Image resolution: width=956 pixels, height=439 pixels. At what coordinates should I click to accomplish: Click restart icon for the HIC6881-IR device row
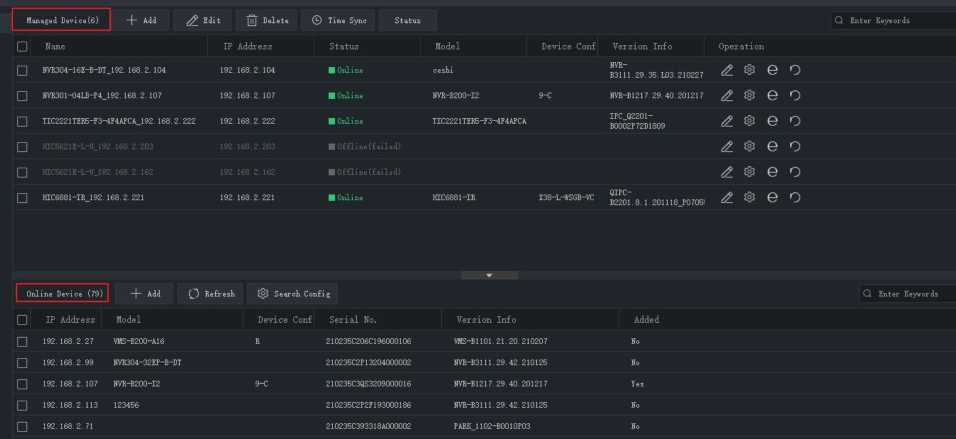(795, 198)
